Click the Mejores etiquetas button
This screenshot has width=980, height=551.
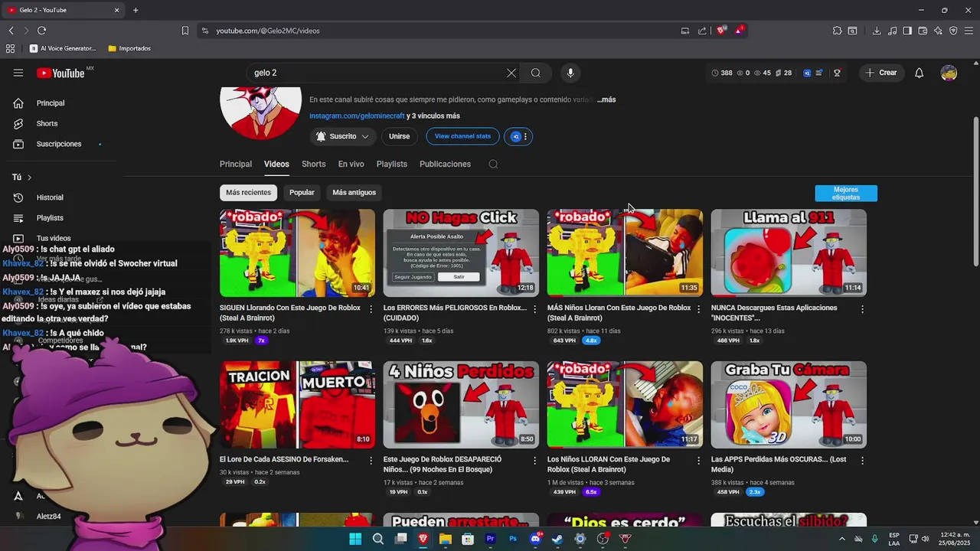(x=846, y=193)
